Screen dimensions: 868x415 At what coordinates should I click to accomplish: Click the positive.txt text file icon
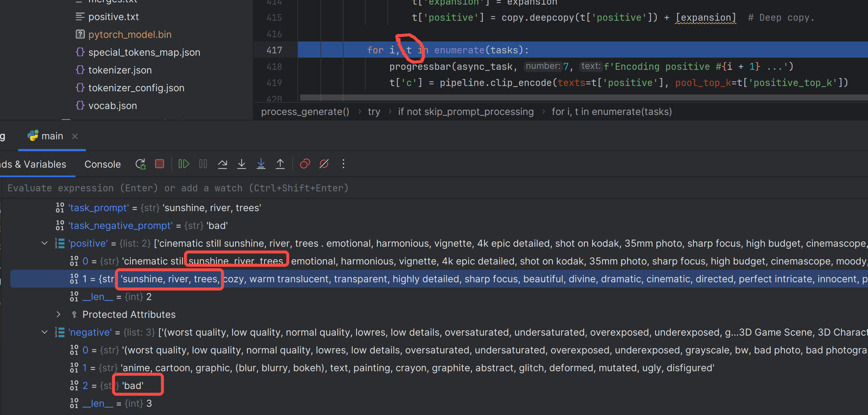click(x=80, y=16)
